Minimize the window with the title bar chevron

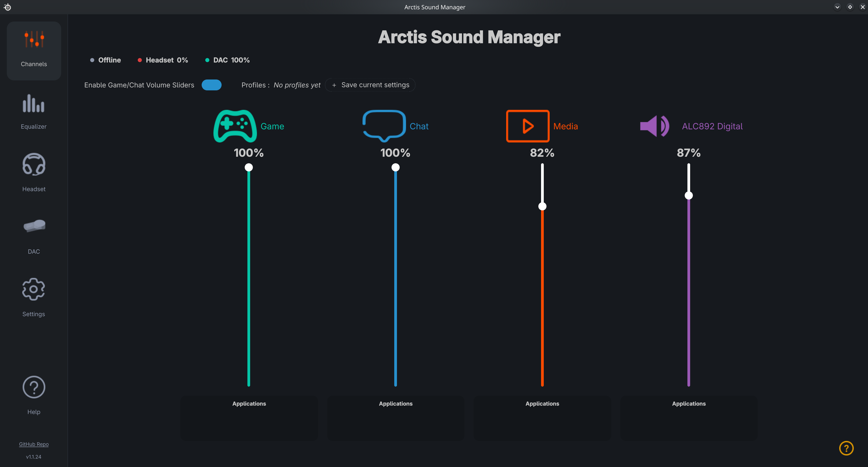pyautogui.click(x=837, y=7)
